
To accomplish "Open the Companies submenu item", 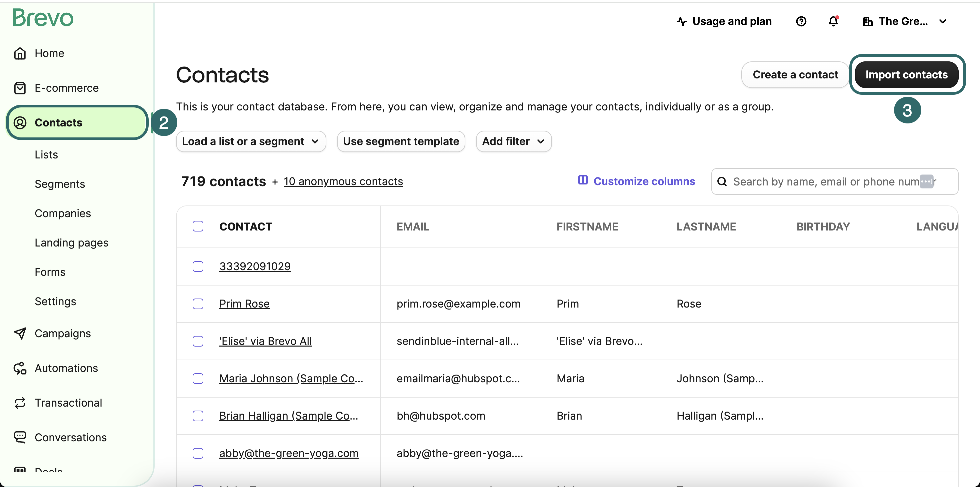I will point(63,213).
